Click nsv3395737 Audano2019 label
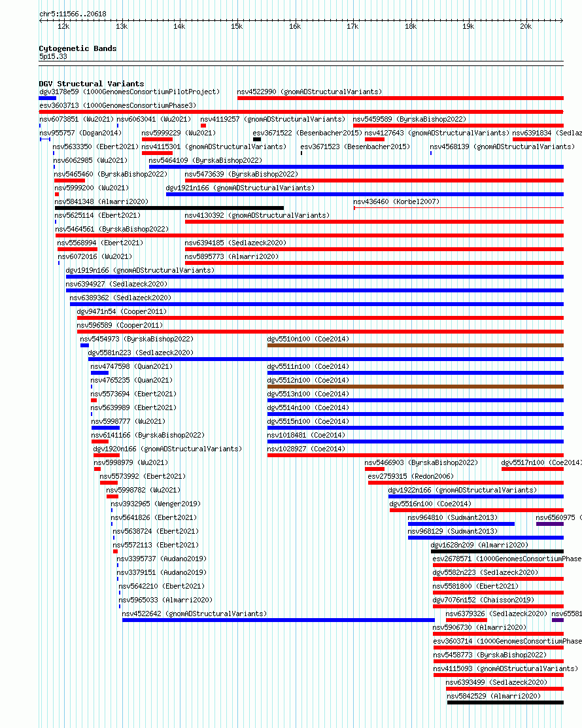Screen dimensions: 582x728 tap(162, 559)
